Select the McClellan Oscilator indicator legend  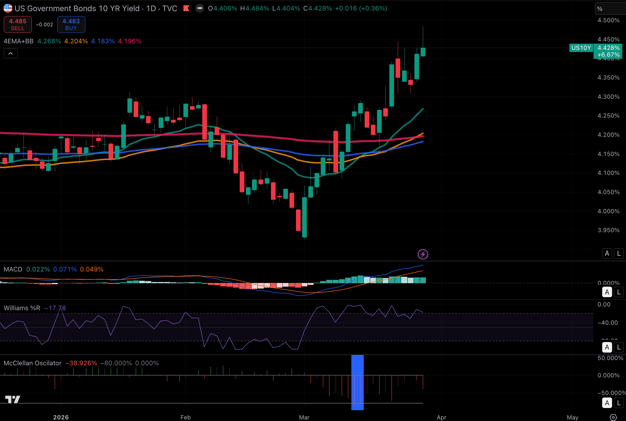[32, 363]
